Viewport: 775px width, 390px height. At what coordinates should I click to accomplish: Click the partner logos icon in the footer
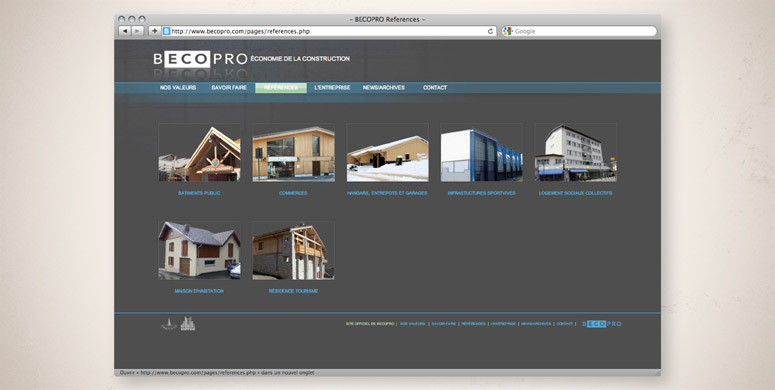point(178,324)
